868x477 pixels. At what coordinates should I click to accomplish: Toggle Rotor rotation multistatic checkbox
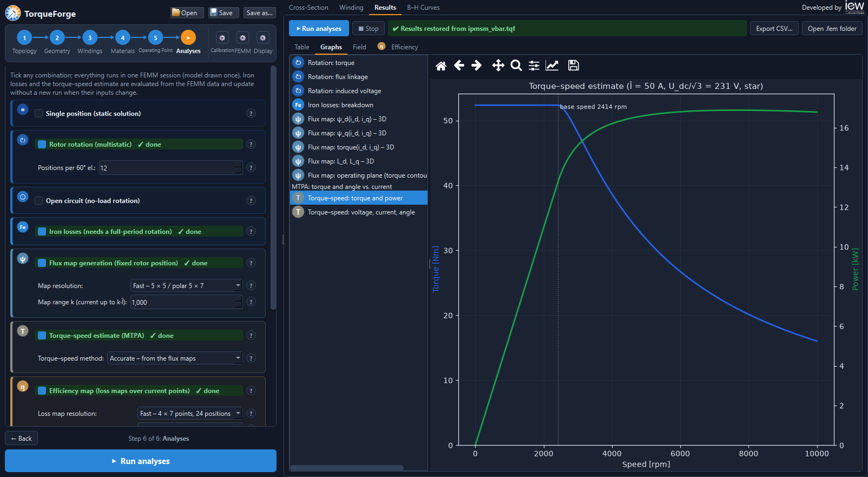pos(42,145)
